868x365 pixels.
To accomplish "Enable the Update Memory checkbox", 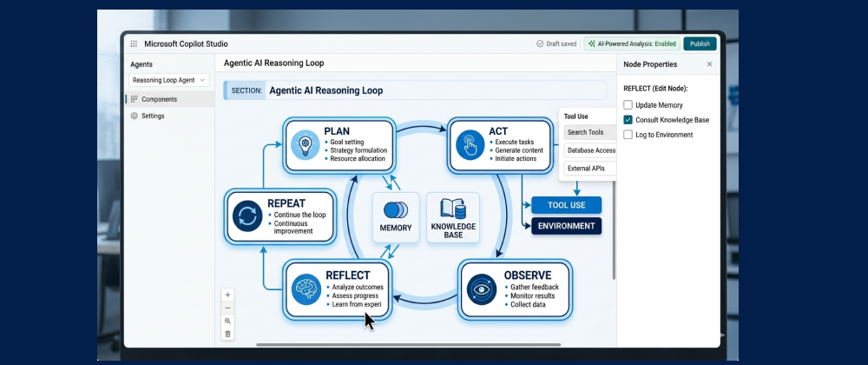I will (628, 104).
